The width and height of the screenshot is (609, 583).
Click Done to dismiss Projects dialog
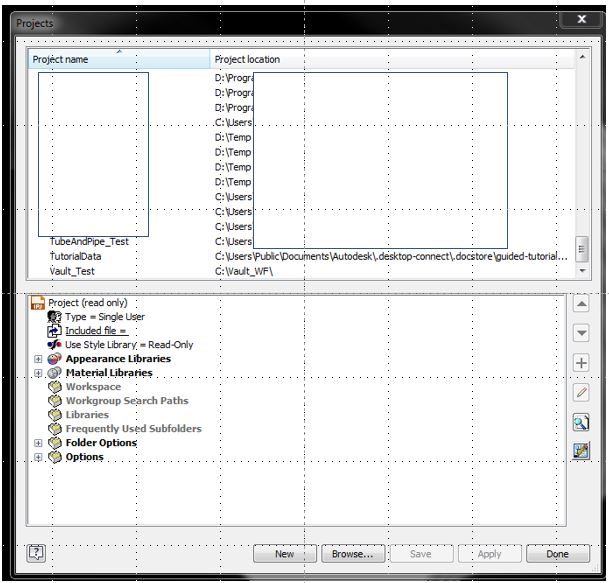click(558, 554)
